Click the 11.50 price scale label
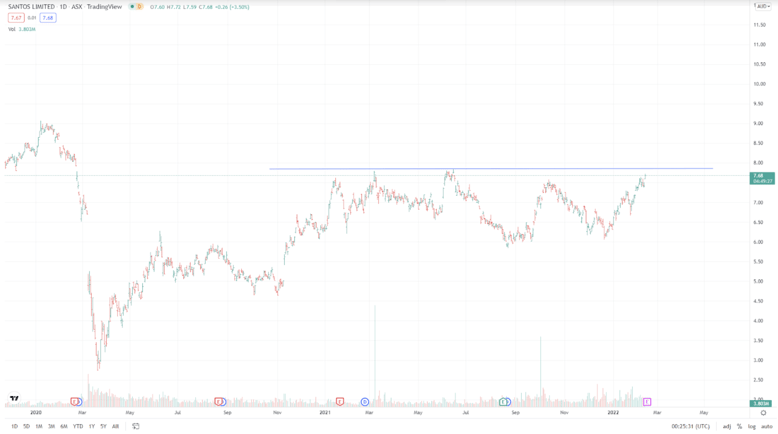 click(759, 25)
